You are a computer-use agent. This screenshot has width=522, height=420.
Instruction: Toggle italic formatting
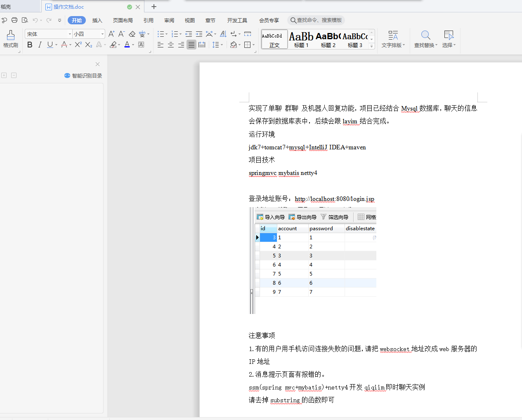[x=40, y=45]
